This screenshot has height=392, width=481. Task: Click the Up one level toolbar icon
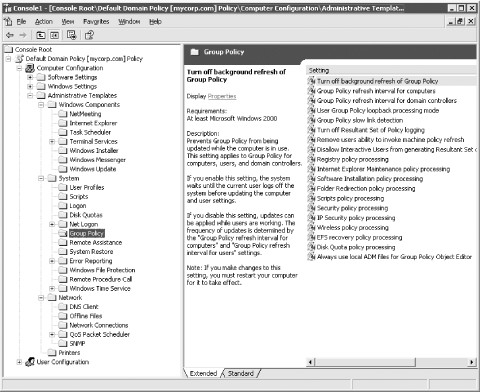coord(41,35)
